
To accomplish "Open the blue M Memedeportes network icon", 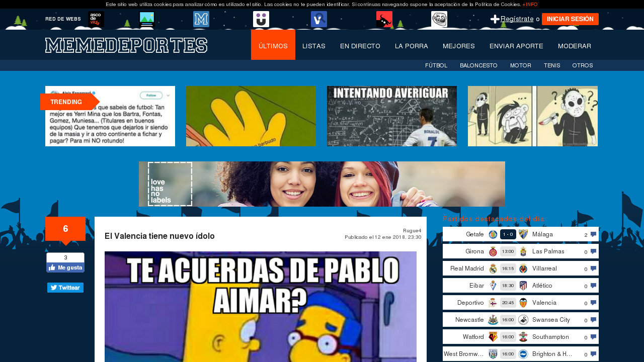I will [x=201, y=19].
